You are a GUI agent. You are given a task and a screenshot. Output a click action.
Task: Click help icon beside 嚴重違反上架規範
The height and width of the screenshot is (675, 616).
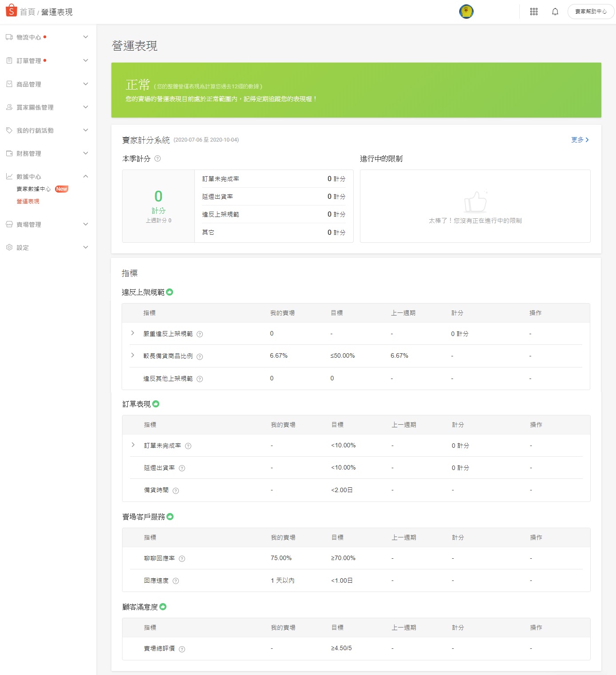tap(200, 334)
